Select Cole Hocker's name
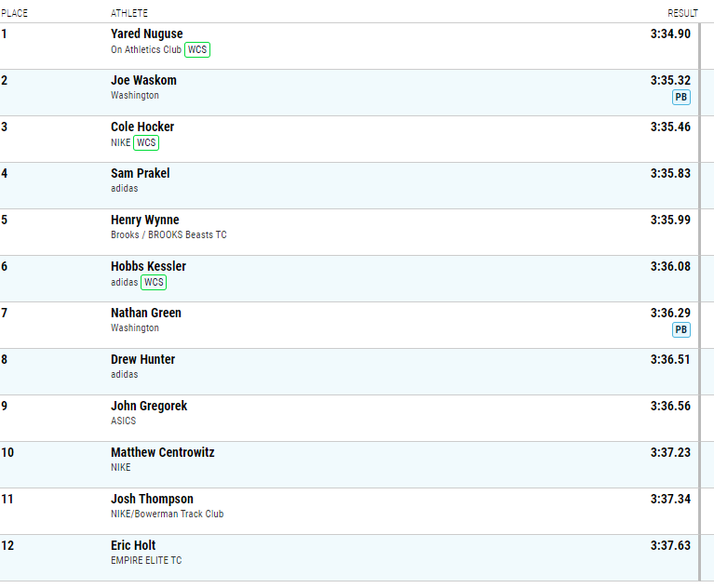This screenshot has height=588, width=714. point(142,127)
